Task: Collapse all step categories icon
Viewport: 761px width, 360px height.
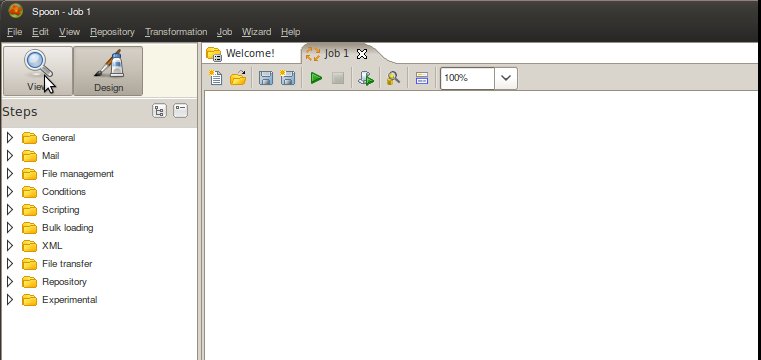Action: (x=181, y=111)
